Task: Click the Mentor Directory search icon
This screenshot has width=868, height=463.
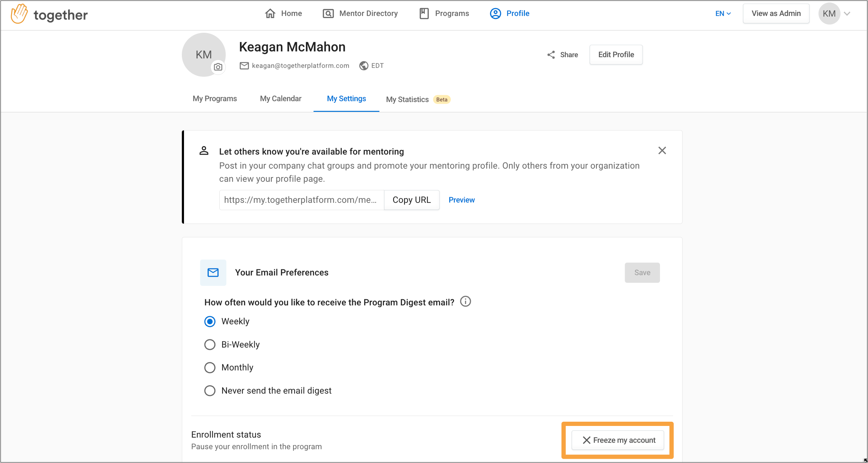Action: click(328, 13)
